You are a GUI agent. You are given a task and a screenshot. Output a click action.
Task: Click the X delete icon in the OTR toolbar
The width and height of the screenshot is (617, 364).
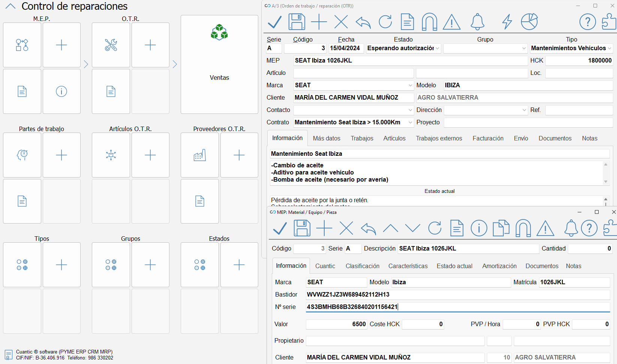tap(341, 22)
